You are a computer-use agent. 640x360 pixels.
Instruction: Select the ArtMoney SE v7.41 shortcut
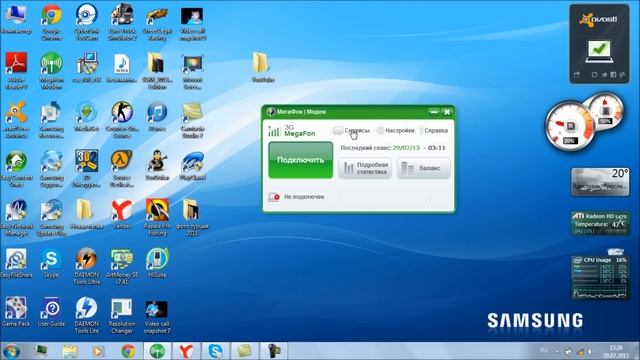pos(122,266)
